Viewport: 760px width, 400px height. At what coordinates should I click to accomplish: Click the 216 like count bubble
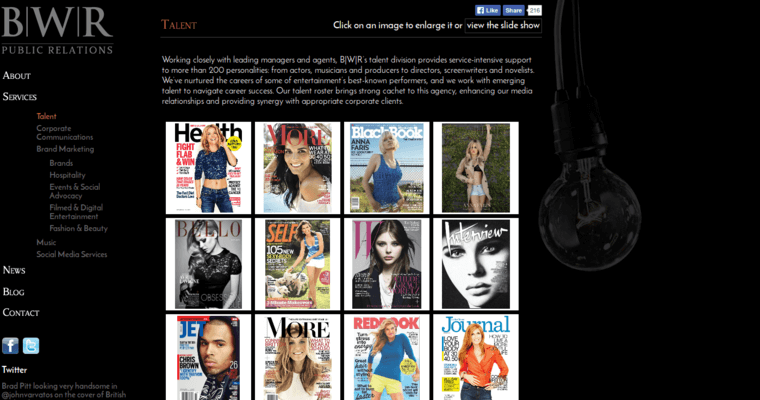pyautogui.click(x=534, y=10)
